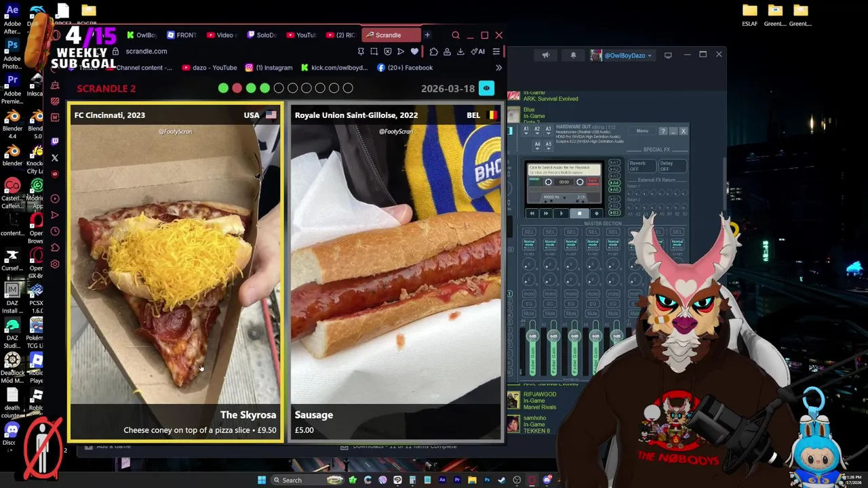Open Steam from the taskbar
This screenshot has height=488, width=868.
[501, 480]
